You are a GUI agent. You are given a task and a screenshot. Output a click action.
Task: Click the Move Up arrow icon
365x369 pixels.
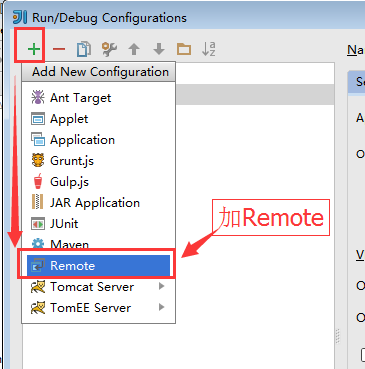pyautogui.click(x=134, y=49)
